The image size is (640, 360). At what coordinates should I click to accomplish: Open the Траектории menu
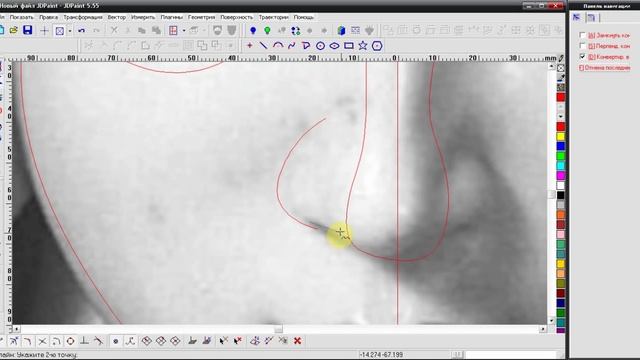click(273, 17)
